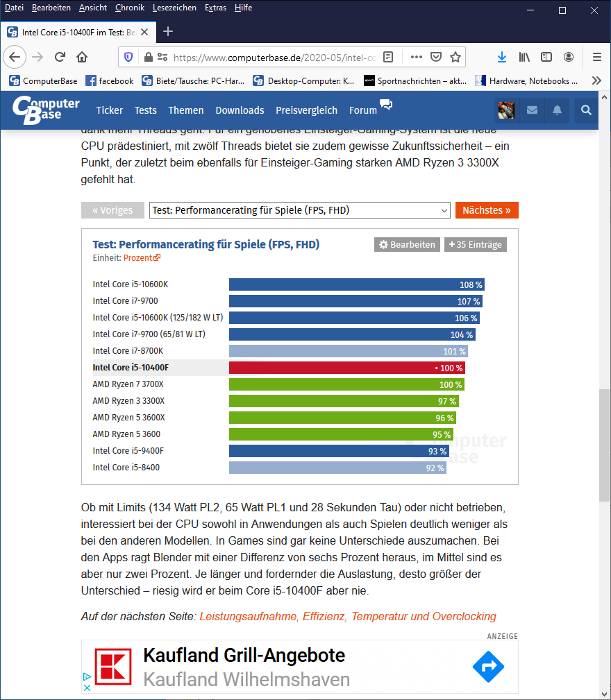Open the Forum navigation link
611x700 pixels.
point(363,110)
